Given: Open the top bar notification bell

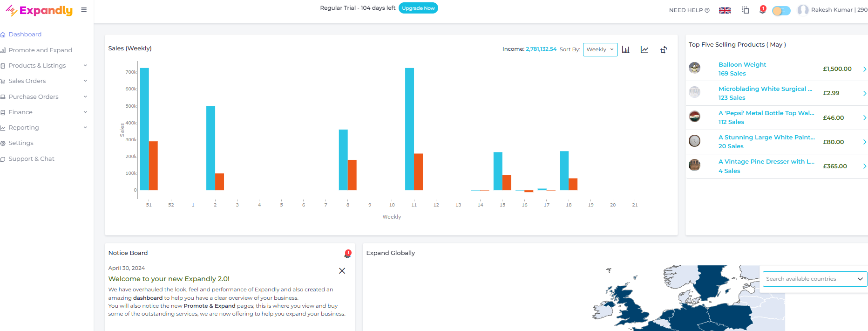Looking at the screenshot, I should [x=762, y=10].
